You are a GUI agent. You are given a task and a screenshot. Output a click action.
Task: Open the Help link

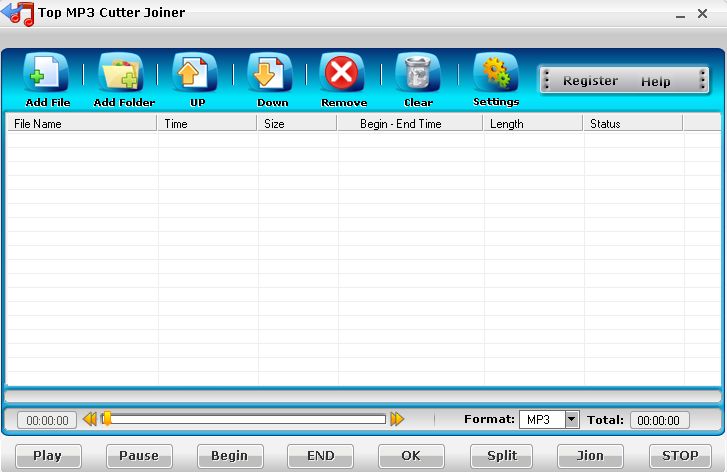point(656,82)
